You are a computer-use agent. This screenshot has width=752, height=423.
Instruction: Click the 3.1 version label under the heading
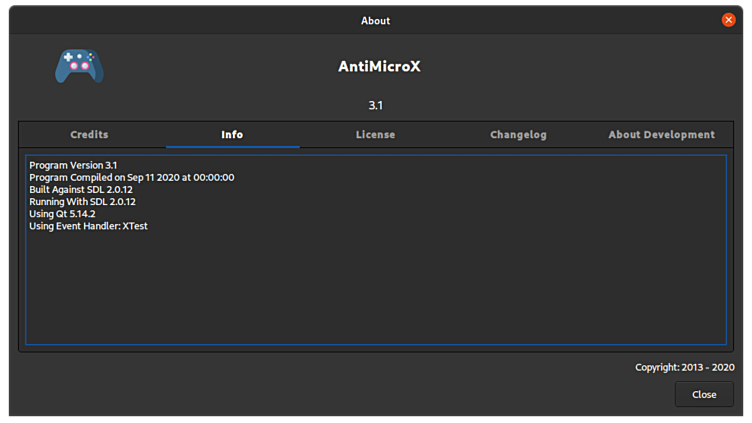(x=376, y=105)
